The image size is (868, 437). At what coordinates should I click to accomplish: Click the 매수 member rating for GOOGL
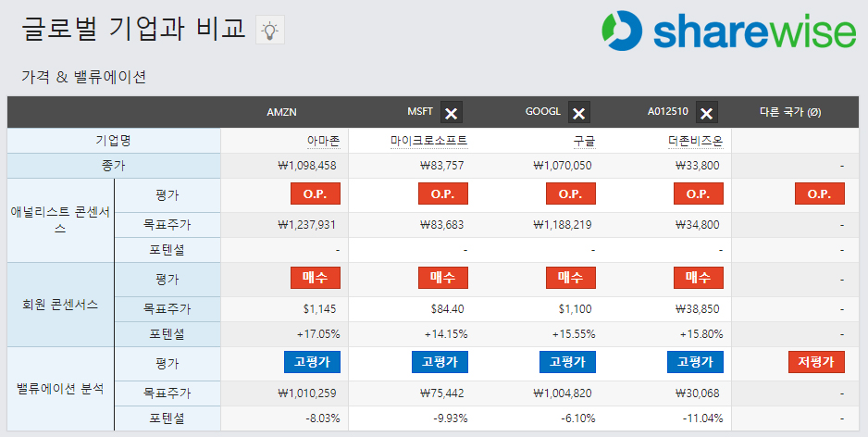(x=571, y=278)
